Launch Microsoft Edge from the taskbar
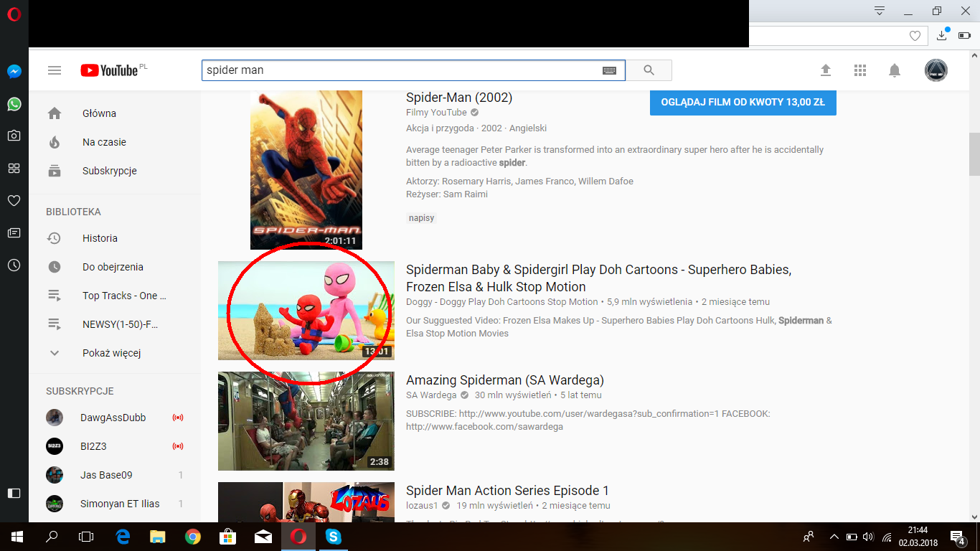 pos(123,537)
